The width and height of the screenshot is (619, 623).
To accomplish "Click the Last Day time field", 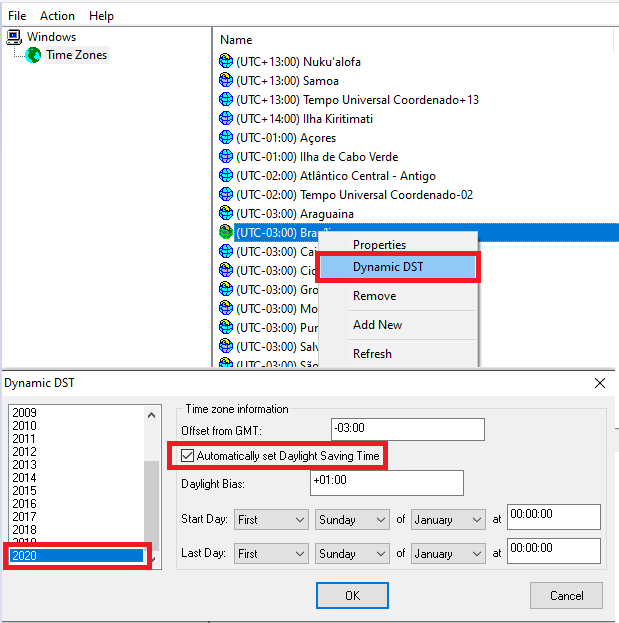I will point(554,551).
